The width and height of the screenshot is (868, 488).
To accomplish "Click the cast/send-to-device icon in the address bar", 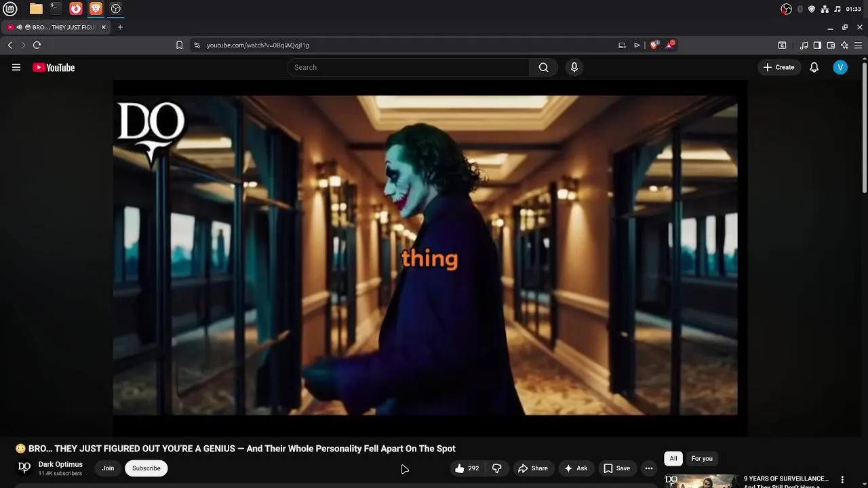I will point(622,45).
